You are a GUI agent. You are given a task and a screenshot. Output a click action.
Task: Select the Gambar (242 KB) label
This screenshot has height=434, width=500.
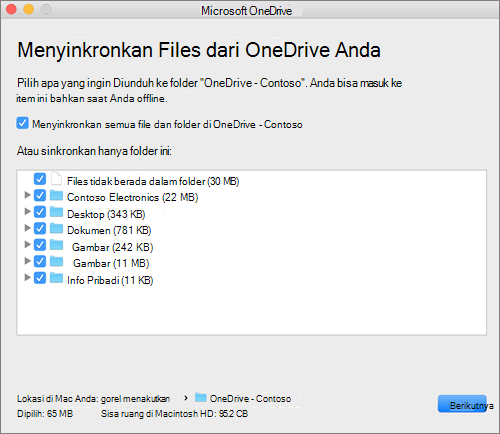(x=113, y=247)
